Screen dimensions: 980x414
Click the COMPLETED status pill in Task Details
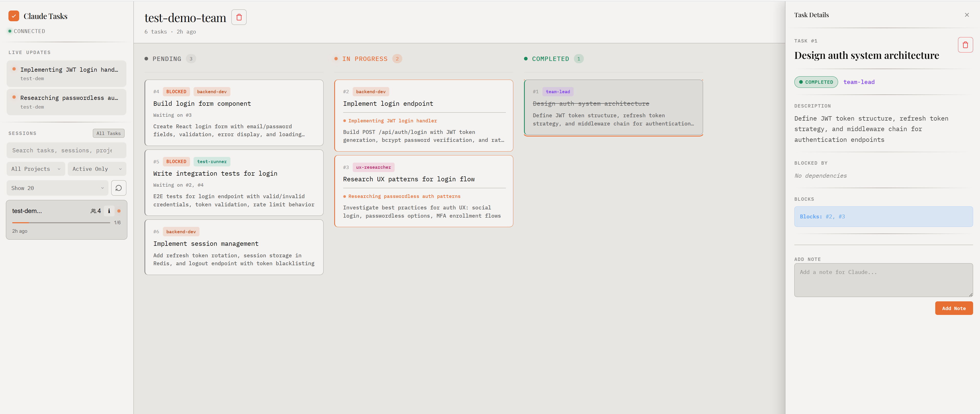click(x=816, y=82)
